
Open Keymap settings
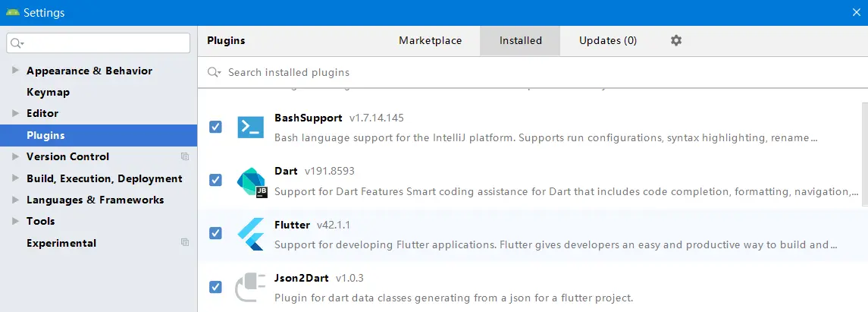[49, 92]
